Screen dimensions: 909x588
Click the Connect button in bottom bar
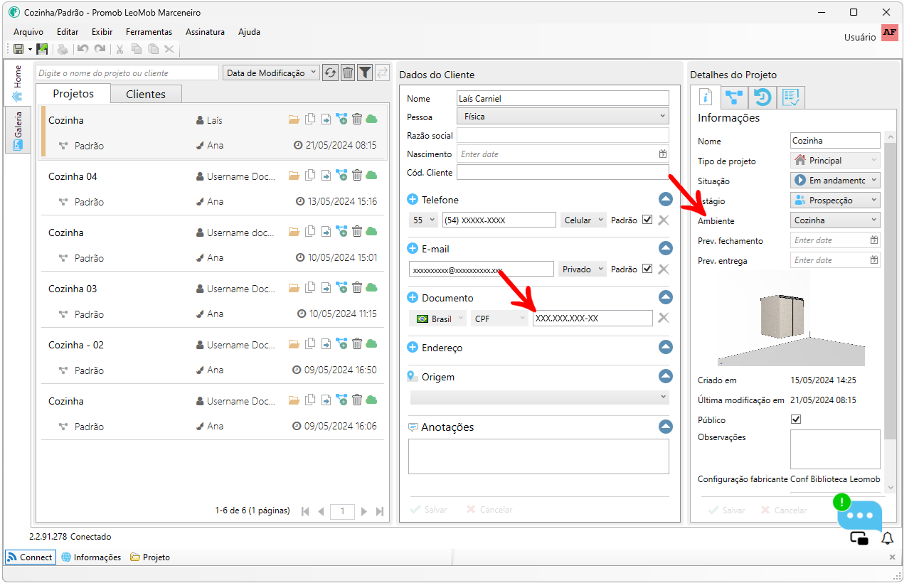point(30,557)
